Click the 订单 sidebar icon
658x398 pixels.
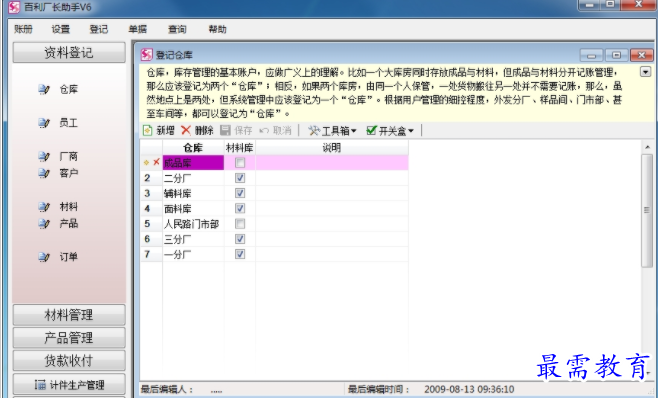[x=44, y=257]
